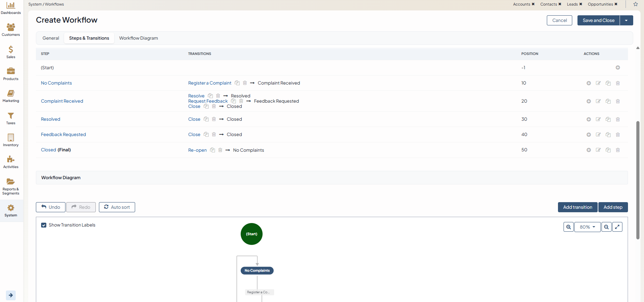Viewport: 644px width, 302px height.
Task: Expand the Save and Close dropdown arrow
Action: (626, 21)
